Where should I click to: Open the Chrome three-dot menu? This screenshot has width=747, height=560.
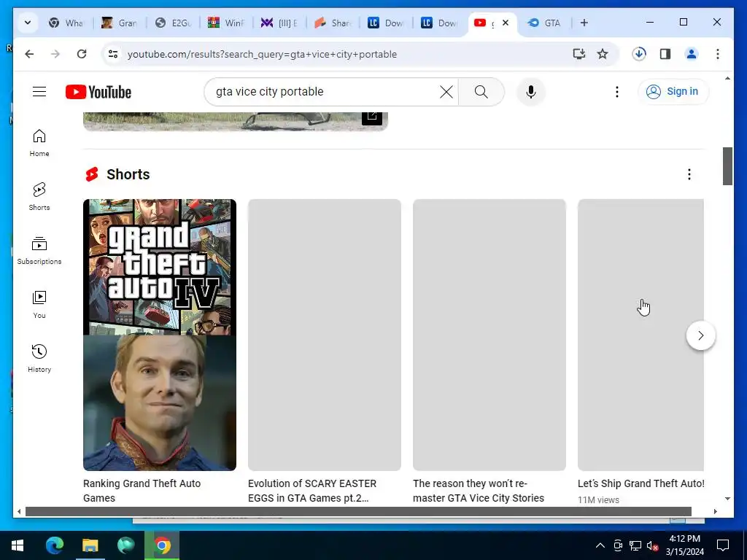(x=718, y=54)
